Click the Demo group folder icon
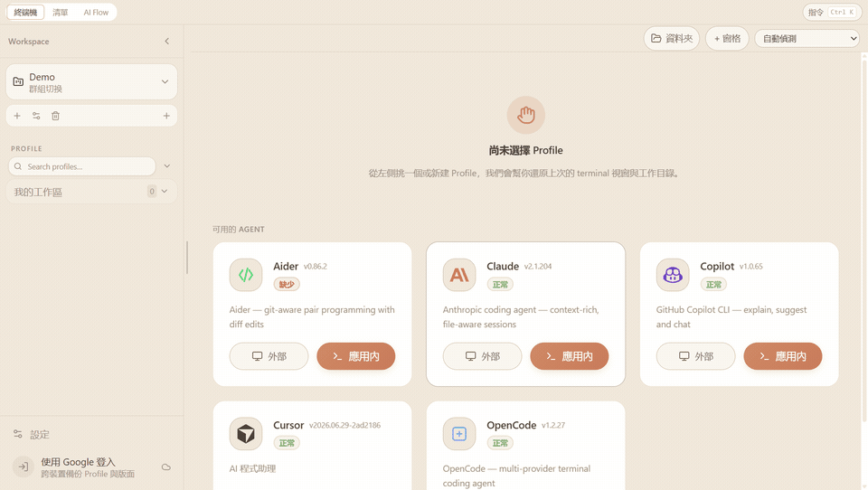 pos(18,81)
